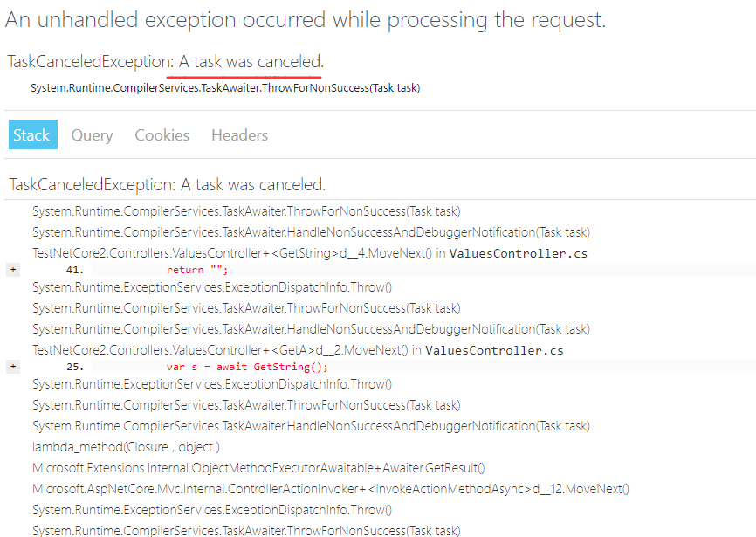Click the ObjectMethodExecutorAwaitable Awaiter.GetResult frame
Viewport: 756px width, 537px height.
(x=258, y=468)
